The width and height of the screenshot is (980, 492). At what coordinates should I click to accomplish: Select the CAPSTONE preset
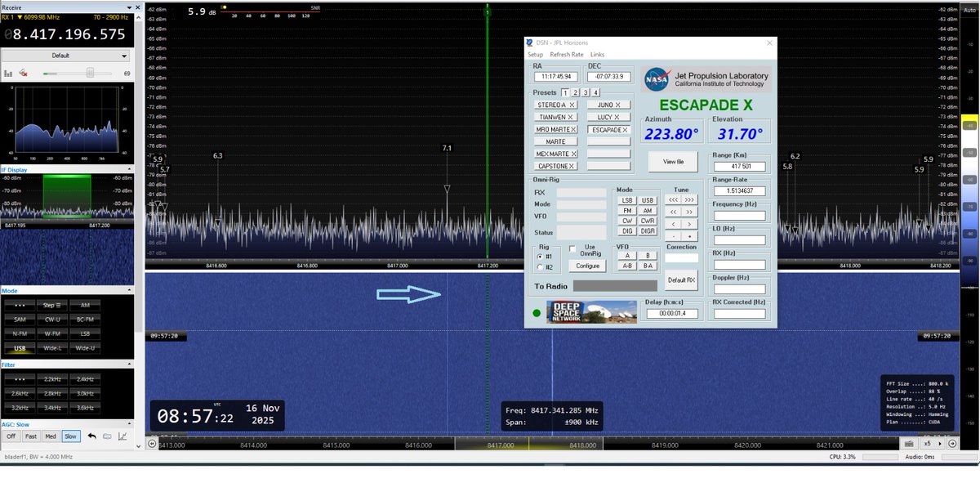click(x=555, y=166)
